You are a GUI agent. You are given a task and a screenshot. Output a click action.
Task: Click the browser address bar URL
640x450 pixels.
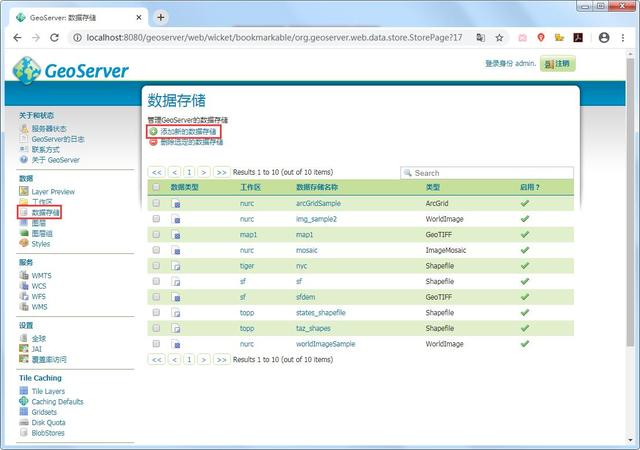pos(274,38)
